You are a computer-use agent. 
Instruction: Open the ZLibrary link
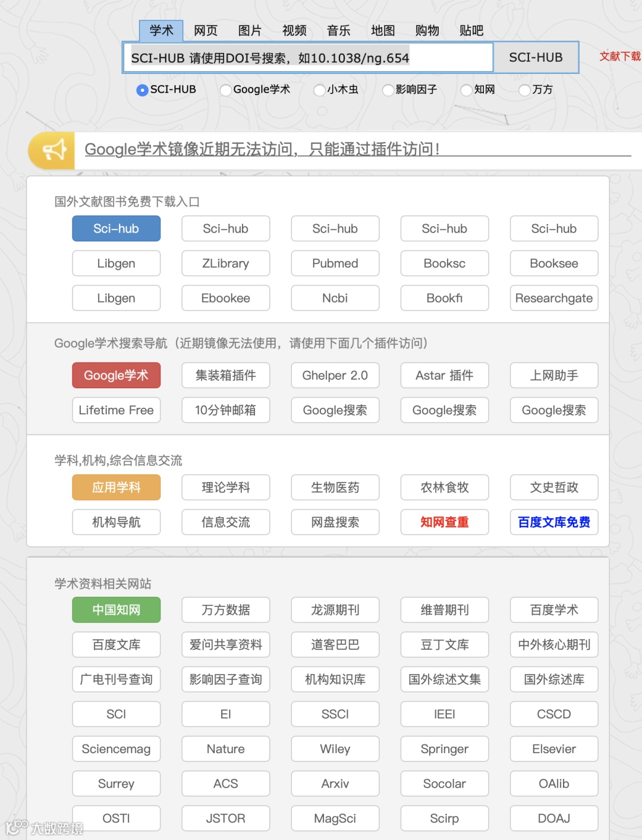(x=226, y=263)
